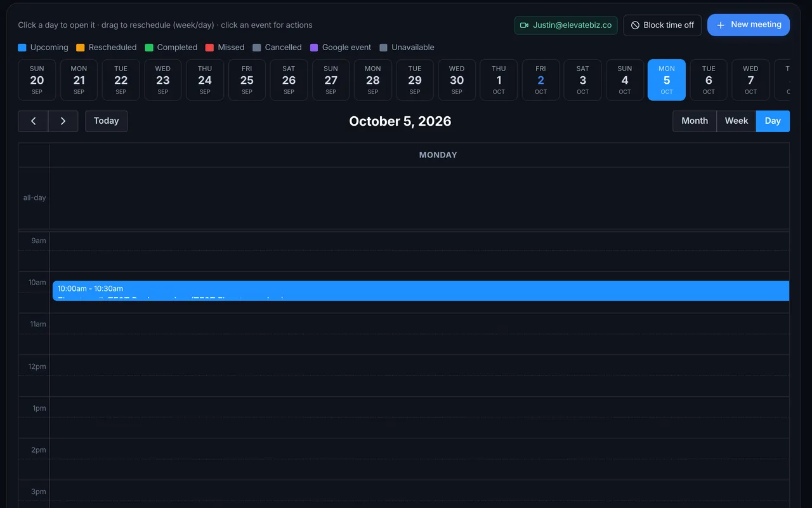Open the Justin@elevatebiz.co account button
Viewport: 812px width, 508px height.
(x=566, y=25)
